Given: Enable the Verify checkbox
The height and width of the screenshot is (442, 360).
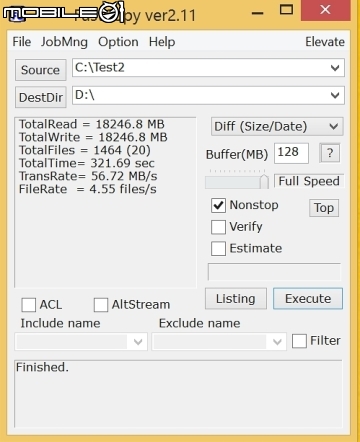Looking at the screenshot, I should (218, 227).
